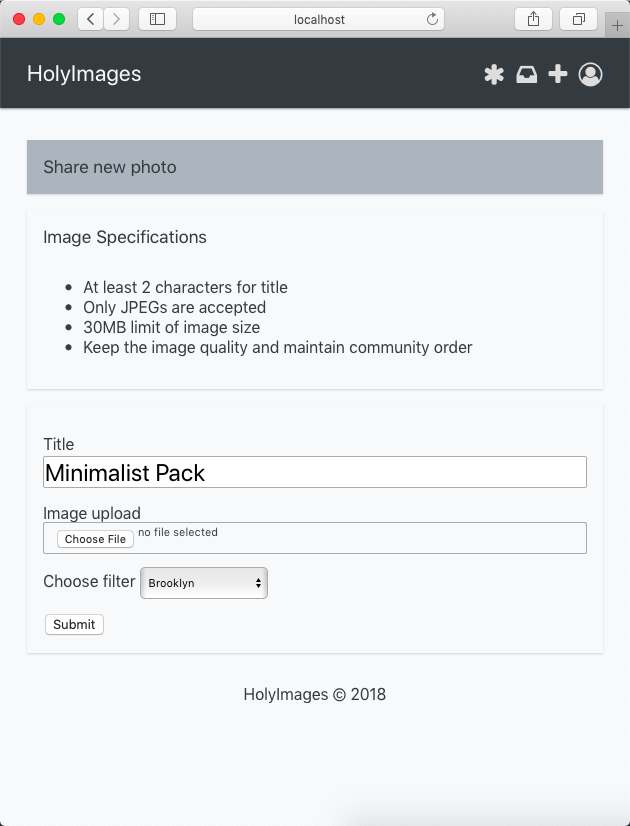Open a new tab with plus button
The width and height of the screenshot is (630, 826).
click(617, 26)
